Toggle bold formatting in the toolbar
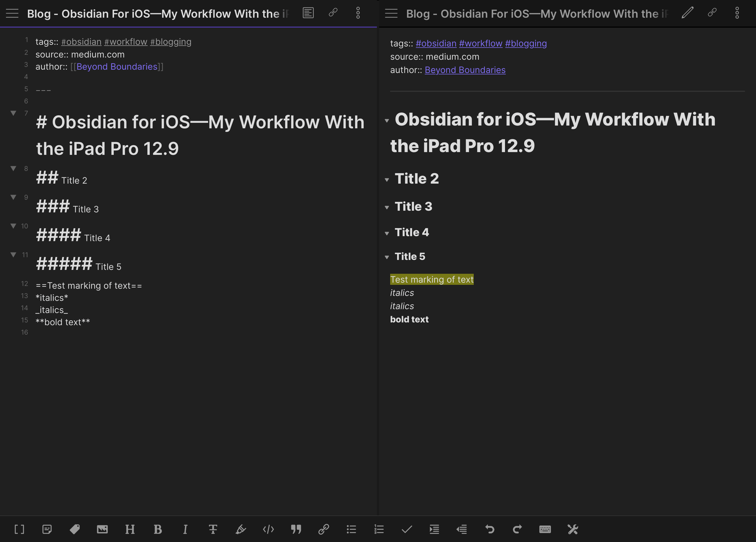Viewport: 756px width, 542px height. 157,529
